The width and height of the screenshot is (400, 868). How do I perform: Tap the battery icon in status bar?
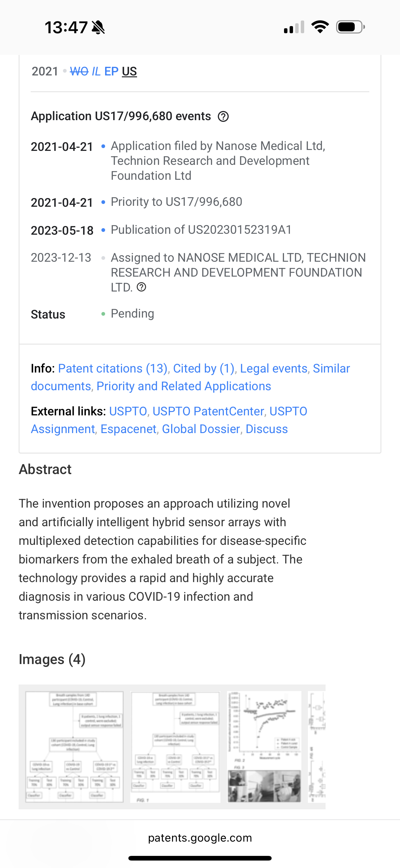pyautogui.click(x=350, y=27)
